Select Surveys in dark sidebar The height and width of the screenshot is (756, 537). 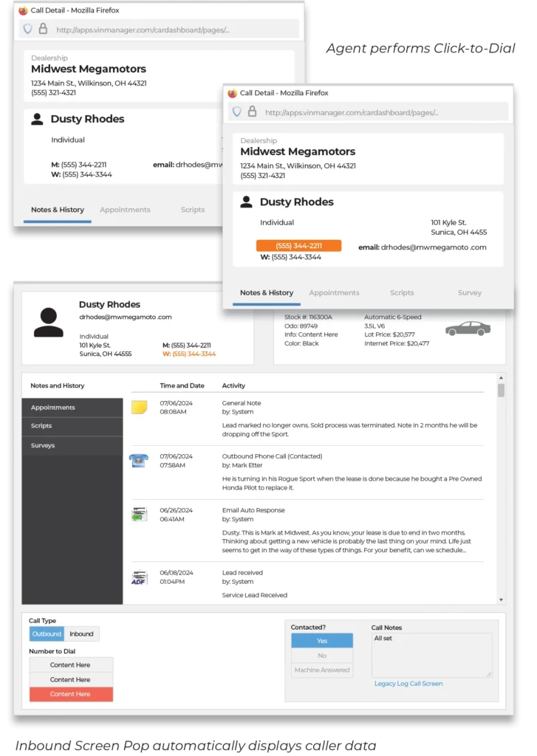click(72, 445)
